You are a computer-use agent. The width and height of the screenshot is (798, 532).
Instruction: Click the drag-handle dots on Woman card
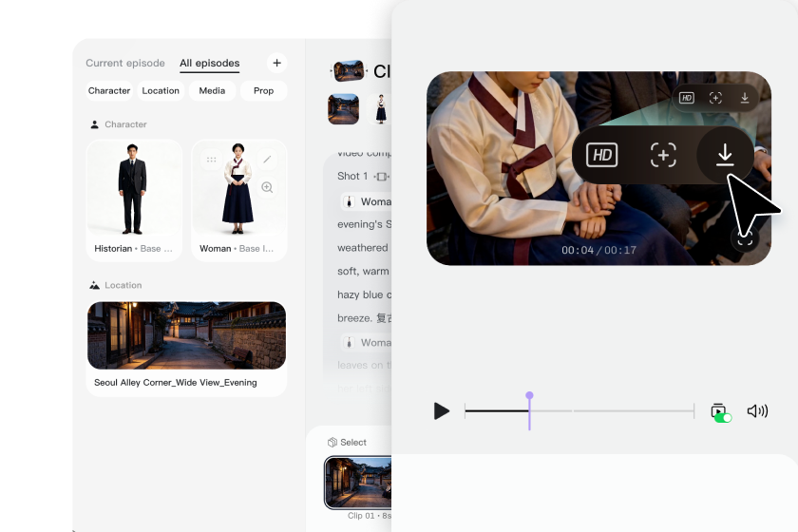tap(212, 160)
